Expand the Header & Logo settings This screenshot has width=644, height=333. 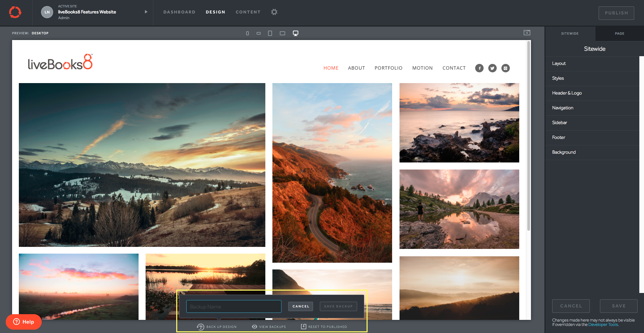point(567,93)
